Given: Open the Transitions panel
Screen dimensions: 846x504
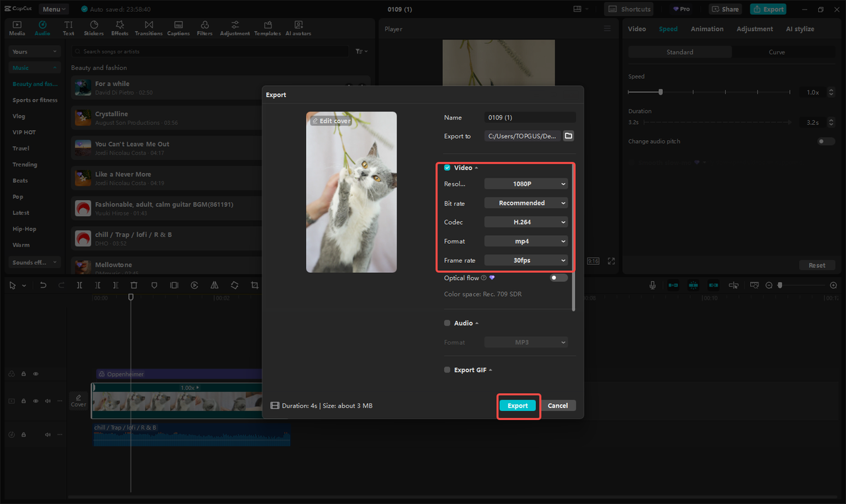Looking at the screenshot, I should pyautogui.click(x=149, y=27).
